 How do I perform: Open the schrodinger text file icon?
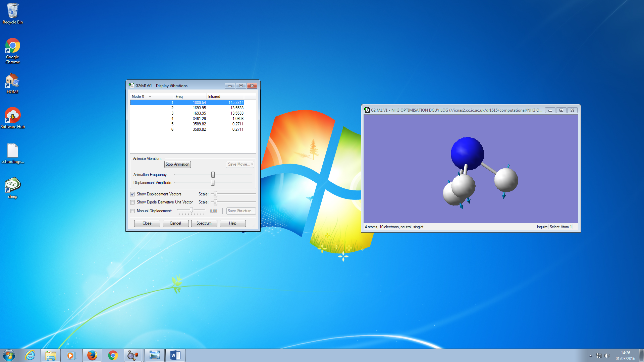click(12, 151)
